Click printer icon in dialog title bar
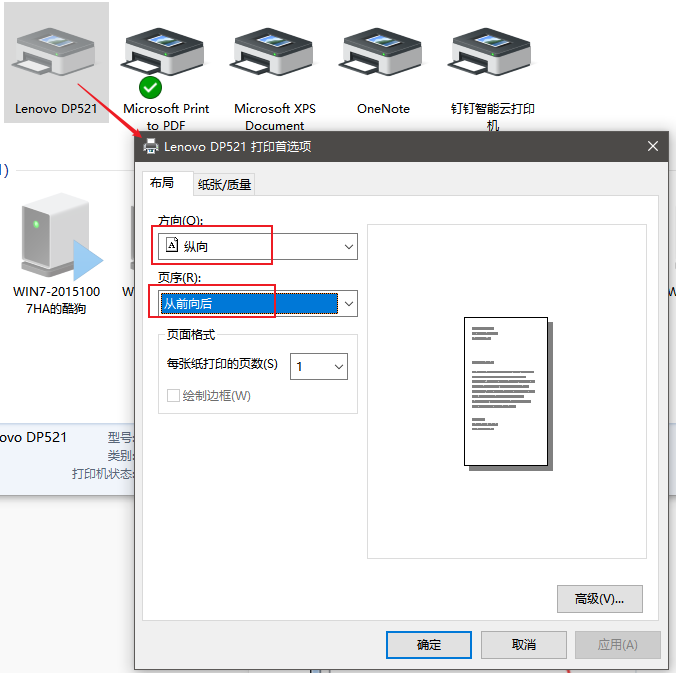This screenshot has width=676, height=673. click(151, 147)
